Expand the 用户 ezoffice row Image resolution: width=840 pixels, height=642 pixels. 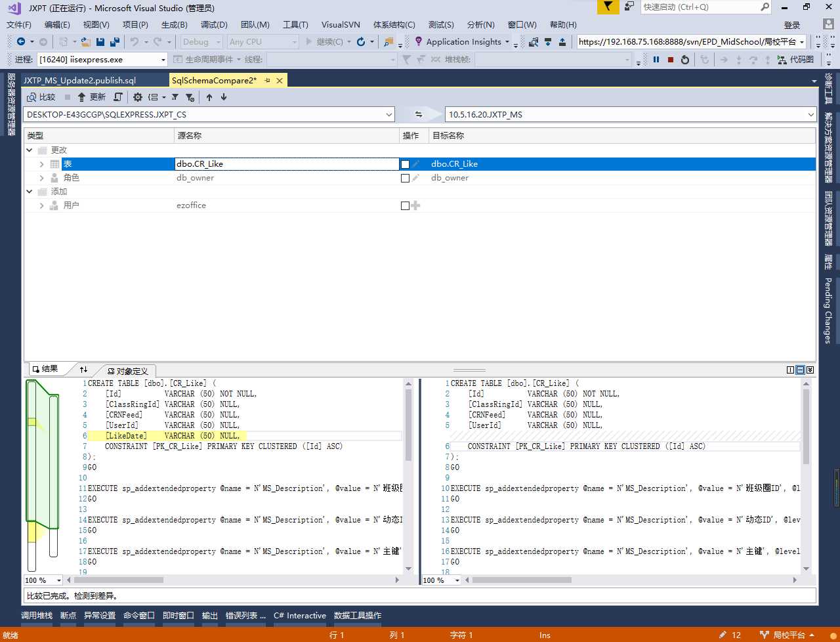(x=42, y=205)
